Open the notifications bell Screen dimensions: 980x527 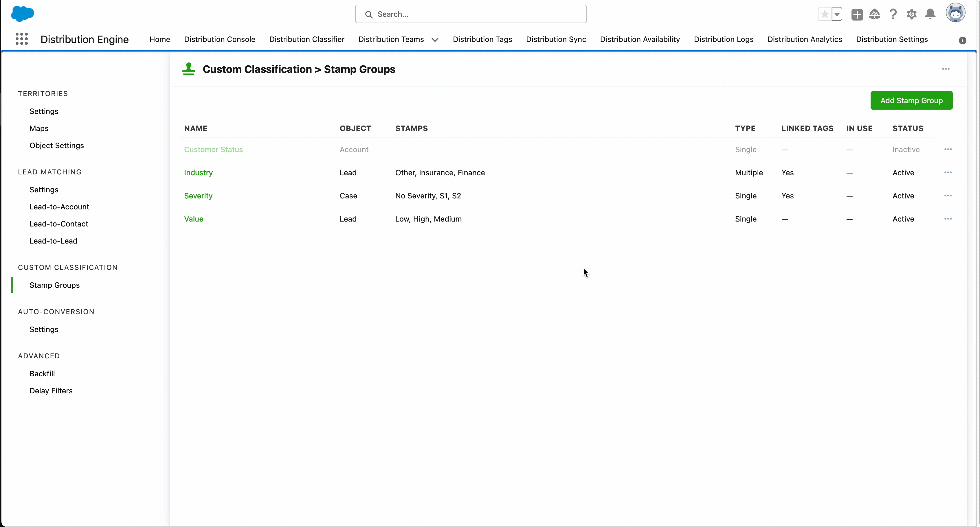click(x=930, y=14)
